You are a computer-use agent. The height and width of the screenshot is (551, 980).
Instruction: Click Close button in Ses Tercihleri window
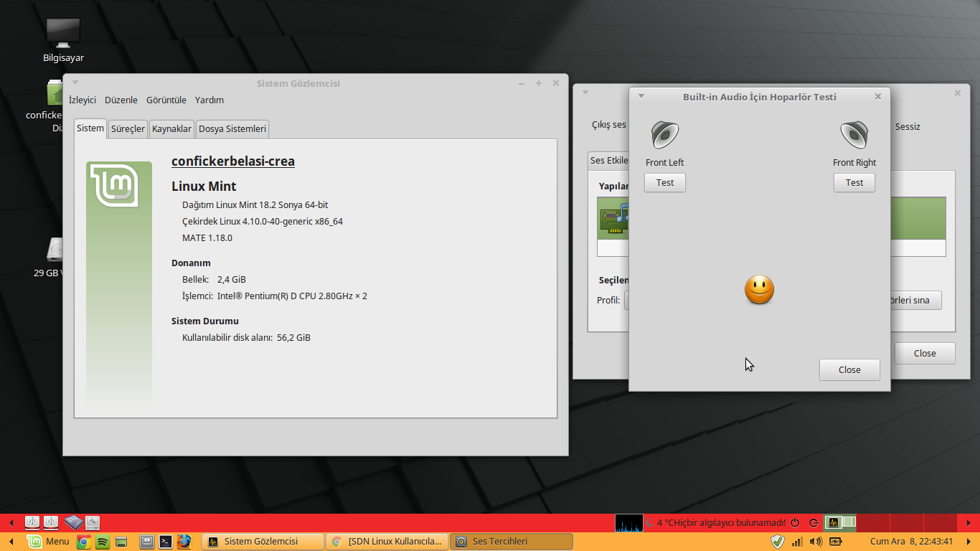point(925,353)
